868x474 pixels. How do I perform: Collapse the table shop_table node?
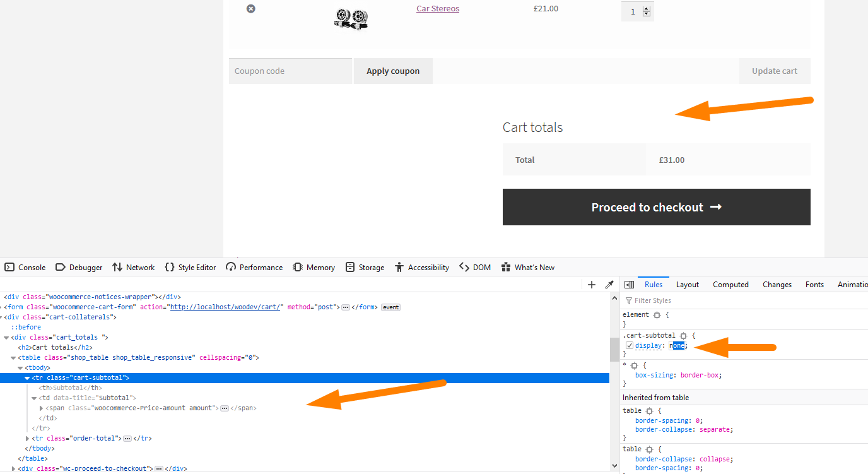point(13,358)
